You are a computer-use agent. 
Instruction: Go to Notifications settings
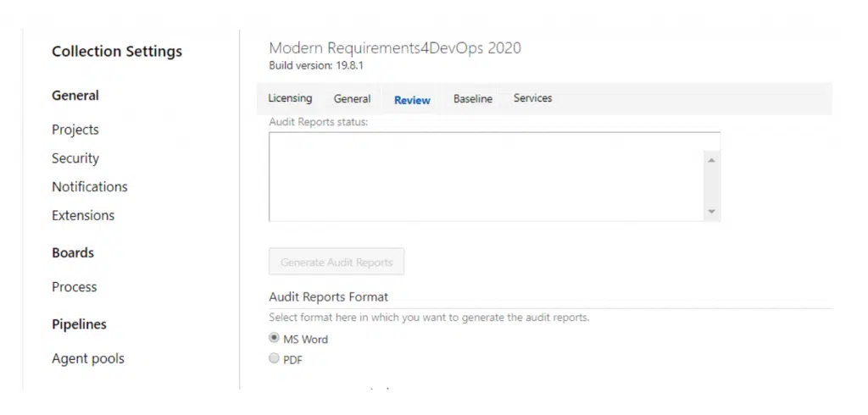pos(90,186)
